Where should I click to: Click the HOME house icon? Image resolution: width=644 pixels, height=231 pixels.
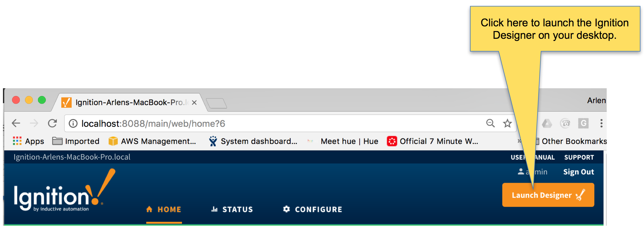[149, 209]
